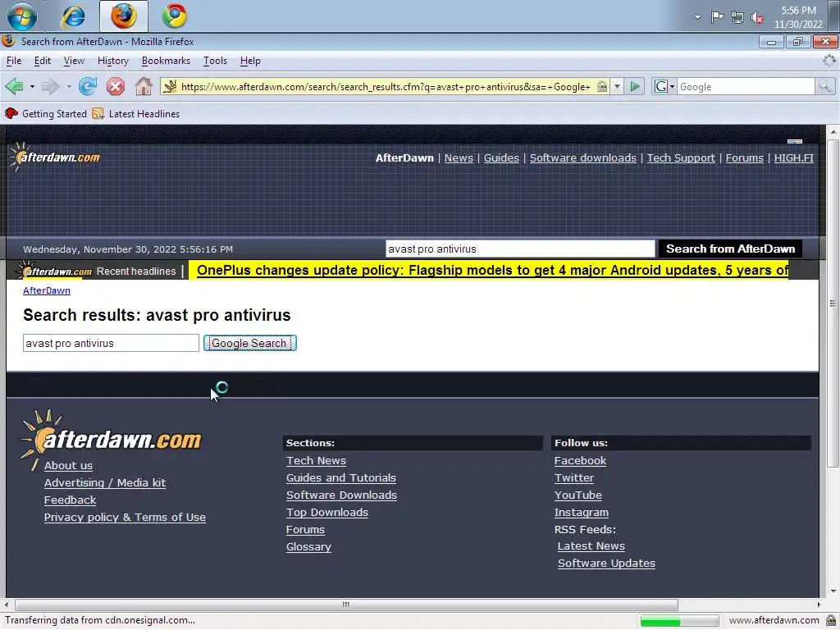
Task: Open the back button history dropdown
Action: pyautogui.click(x=32, y=86)
